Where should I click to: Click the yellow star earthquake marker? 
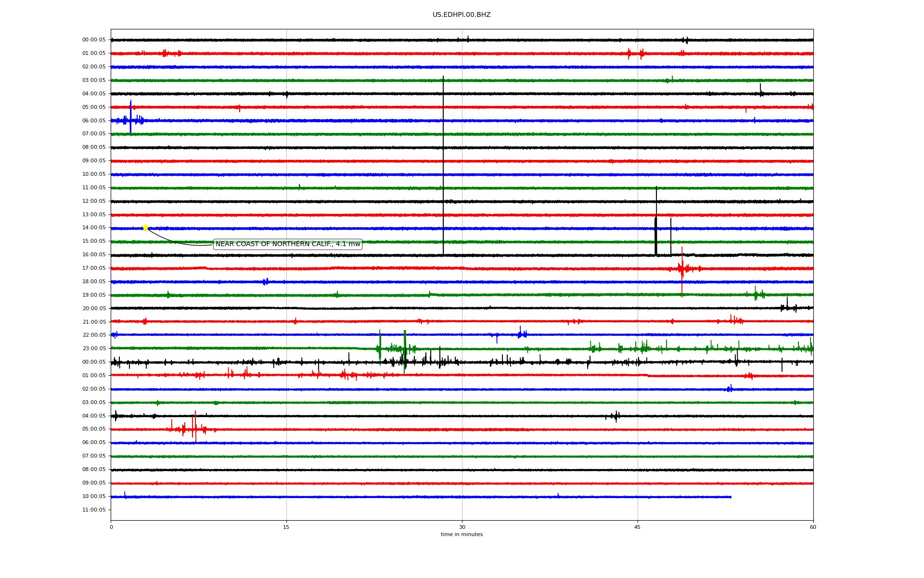[x=145, y=227]
